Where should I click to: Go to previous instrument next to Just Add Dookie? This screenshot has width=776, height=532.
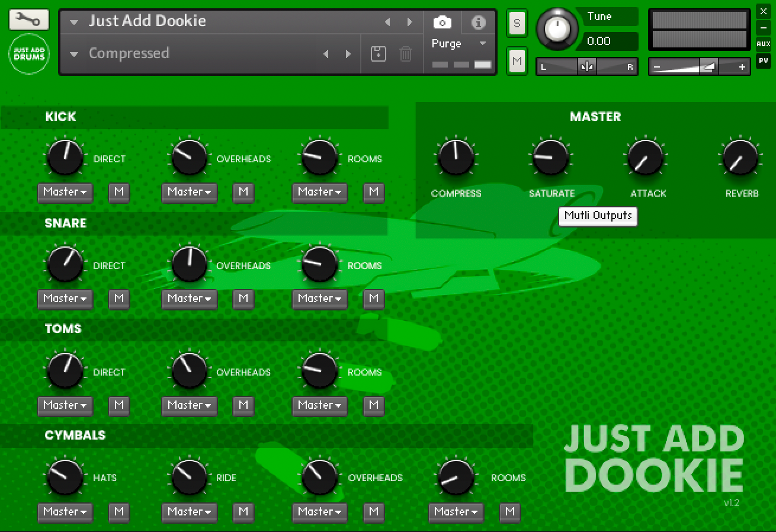pos(387,22)
